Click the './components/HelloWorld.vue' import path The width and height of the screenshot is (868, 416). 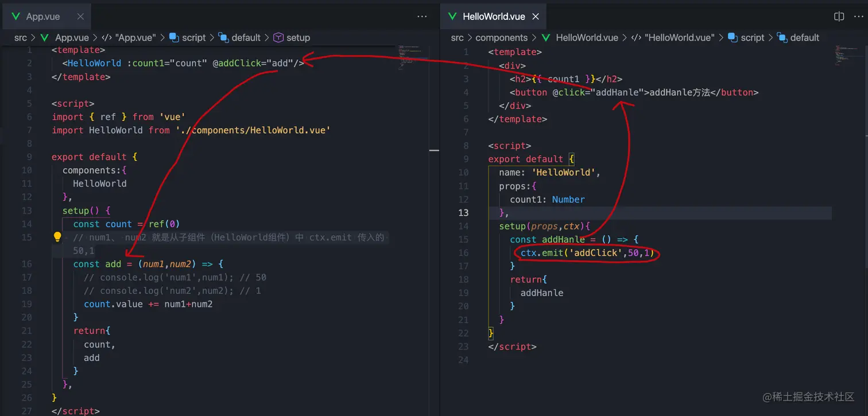(x=253, y=130)
